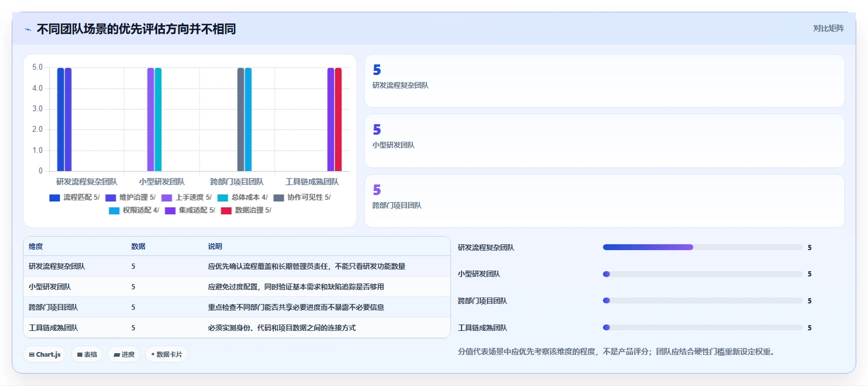Click chart axis label 跨部门项目团队
Viewport: 868px width, 386px height.
pos(237,182)
